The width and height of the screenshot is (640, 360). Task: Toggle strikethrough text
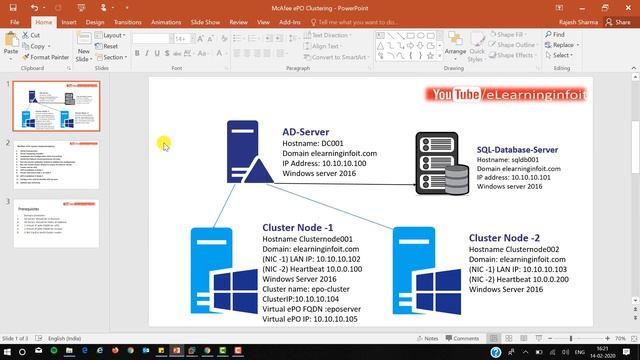pyautogui.click(x=177, y=53)
